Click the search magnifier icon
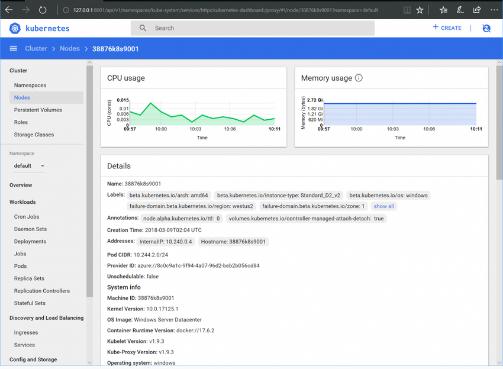503x369 pixels. point(143,28)
